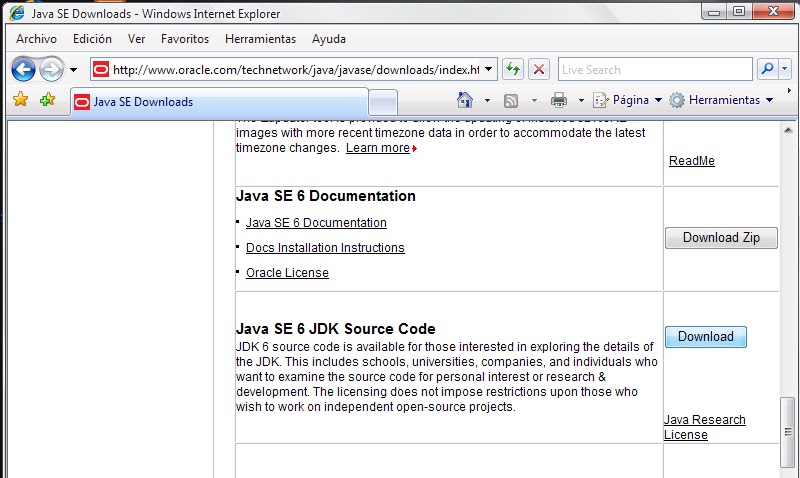Click the Home page icon
Image resolution: width=800 pixels, height=478 pixels.
tap(465, 100)
